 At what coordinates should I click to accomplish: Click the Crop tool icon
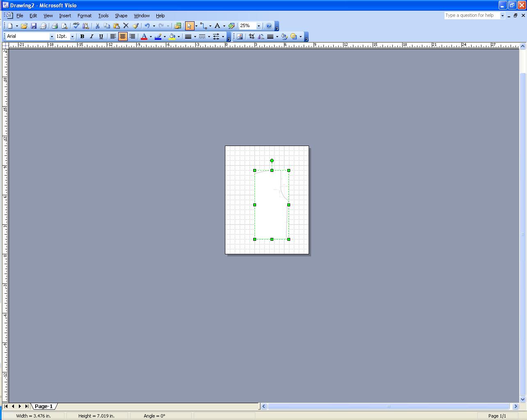(x=252, y=37)
